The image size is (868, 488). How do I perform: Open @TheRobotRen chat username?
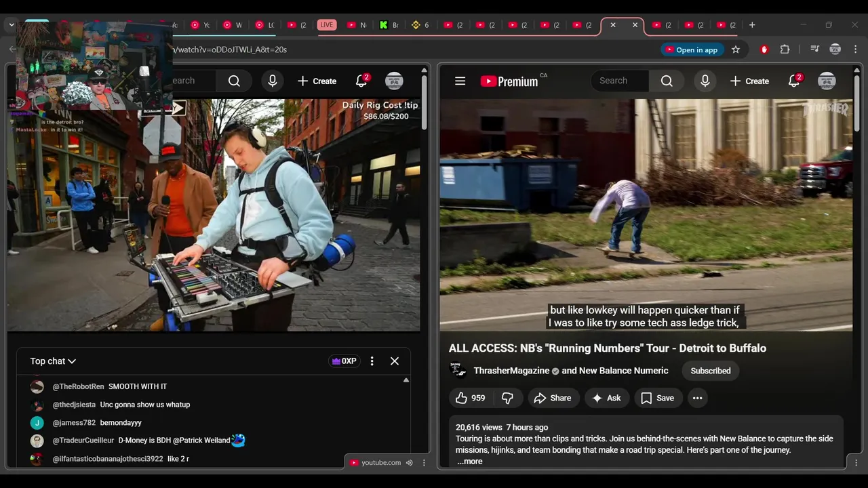[79, 386]
